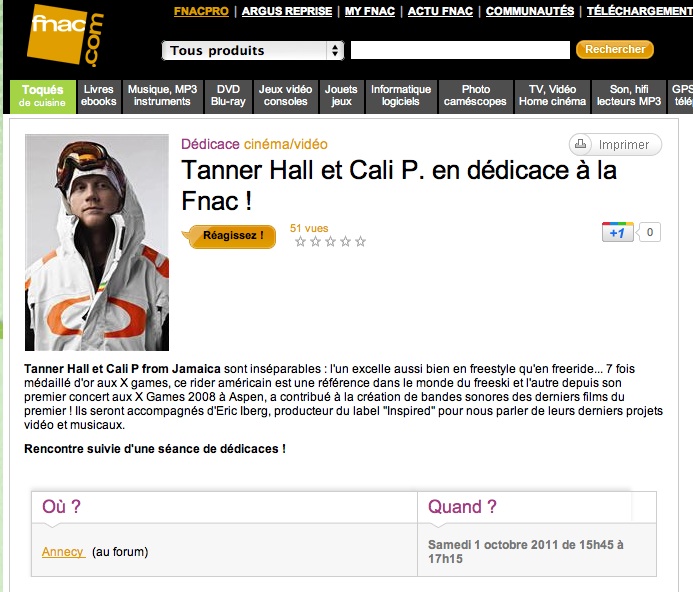Rate with the third star
The width and height of the screenshot is (693, 592).
331,241
